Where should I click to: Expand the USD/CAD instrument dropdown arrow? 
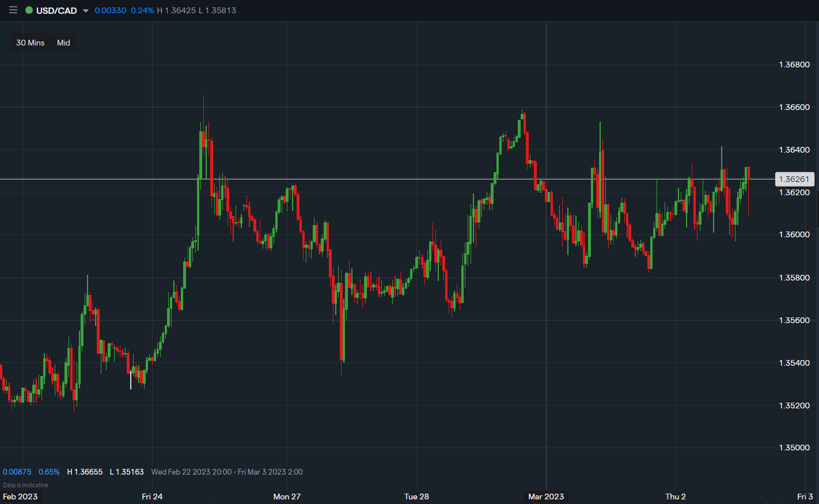click(86, 11)
